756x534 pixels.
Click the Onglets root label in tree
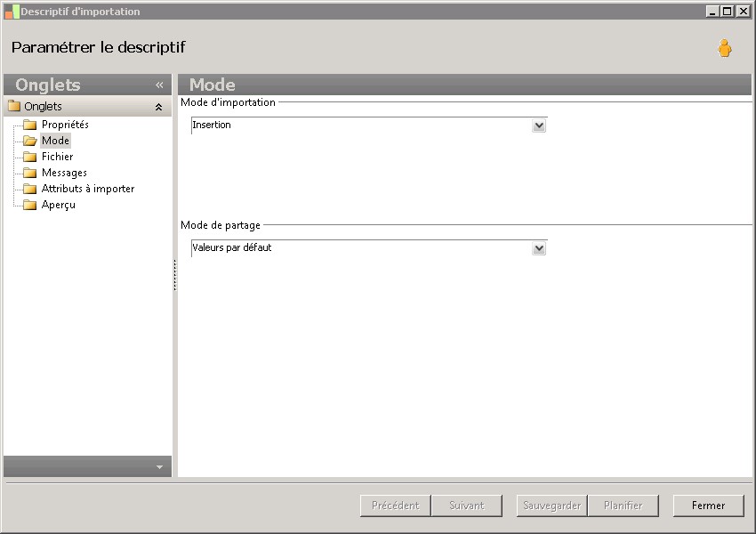pos(43,106)
